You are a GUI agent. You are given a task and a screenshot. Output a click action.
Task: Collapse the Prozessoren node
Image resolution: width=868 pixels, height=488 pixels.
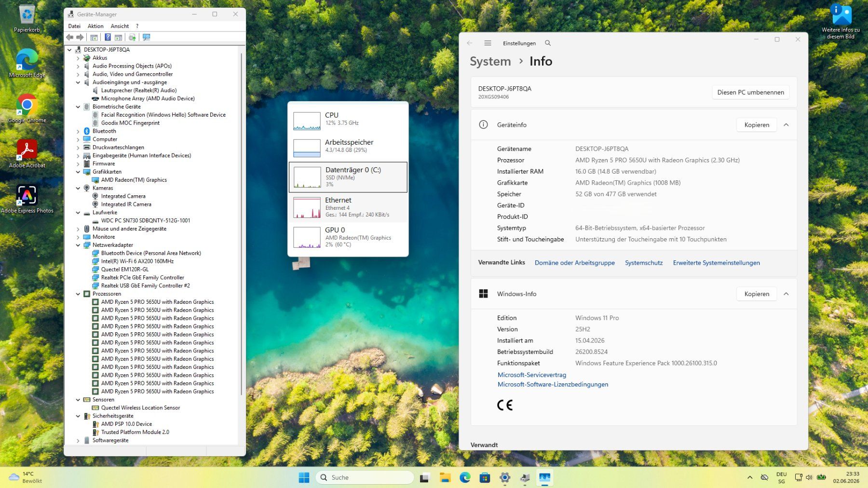[78, 294]
